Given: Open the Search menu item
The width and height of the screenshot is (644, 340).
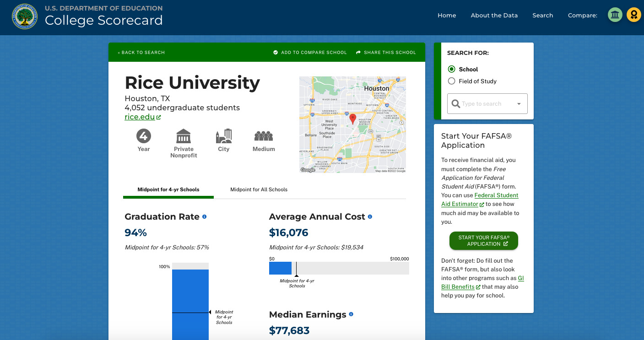Looking at the screenshot, I should coord(543,15).
